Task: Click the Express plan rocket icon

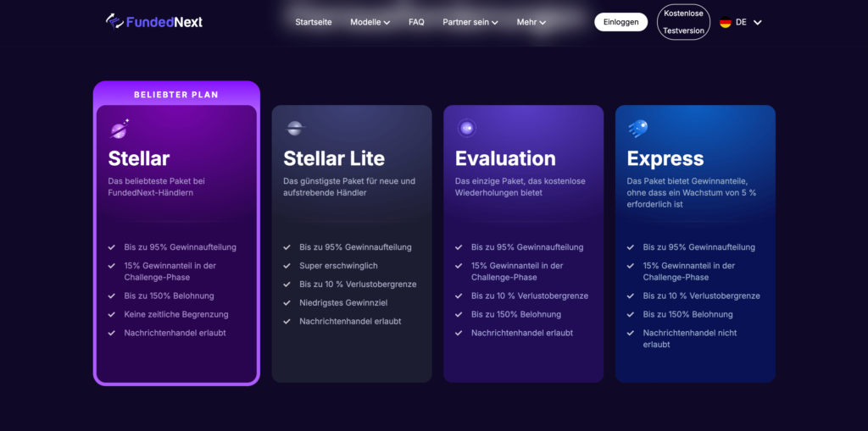Action: pyautogui.click(x=637, y=129)
